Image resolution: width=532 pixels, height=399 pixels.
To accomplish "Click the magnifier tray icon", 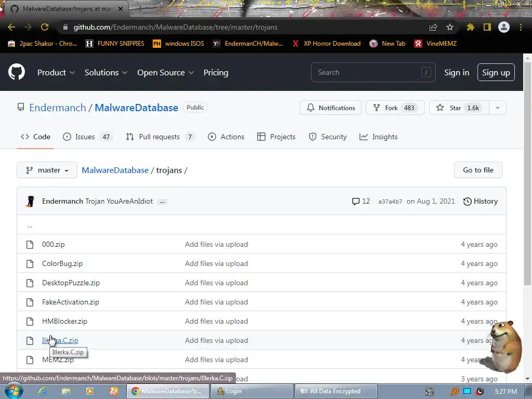I will [454, 391].
